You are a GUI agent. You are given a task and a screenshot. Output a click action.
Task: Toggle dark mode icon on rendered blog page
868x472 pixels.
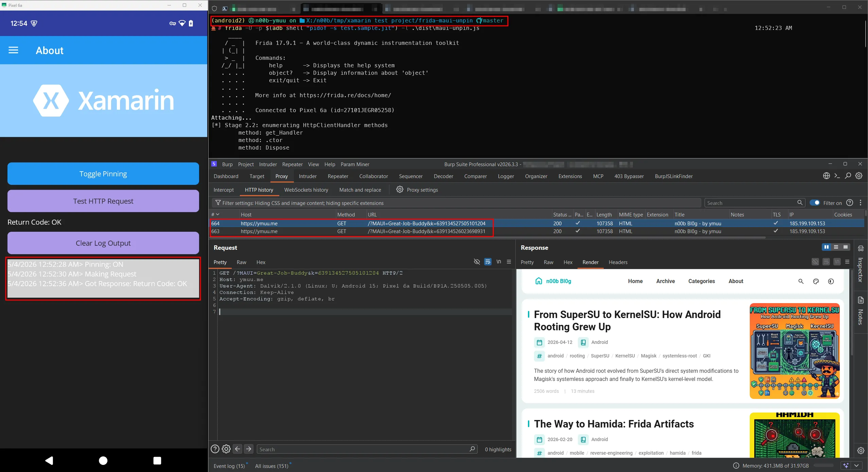point(831,281)
